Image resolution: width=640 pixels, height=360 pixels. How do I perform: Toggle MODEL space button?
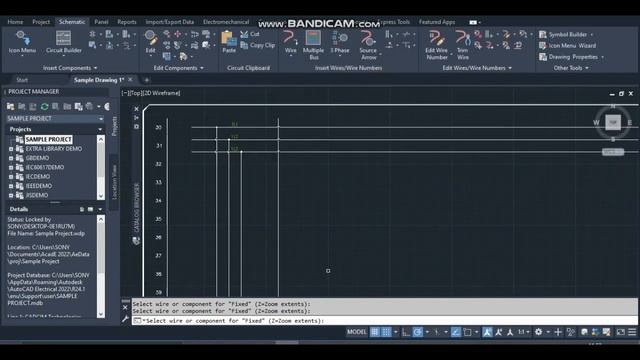[x=356, y=332]
